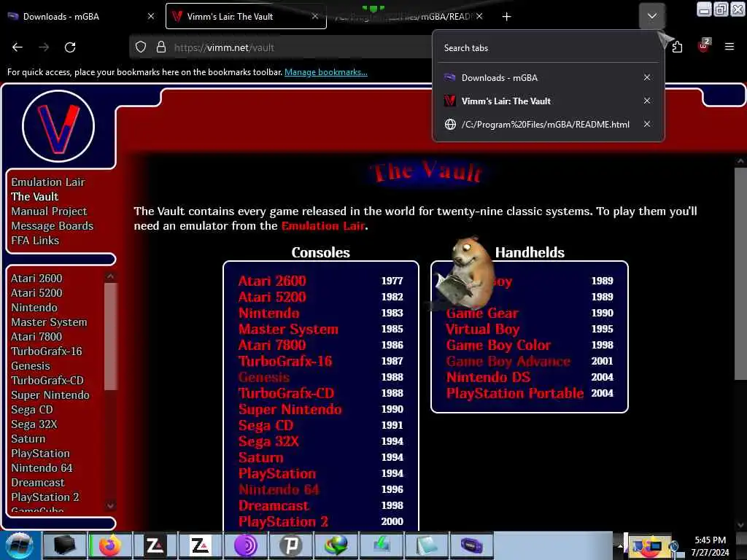Open Game Boy Advance in Handhelds table
The height and width of the screenshot is (560, 747).
pos(508,361)
